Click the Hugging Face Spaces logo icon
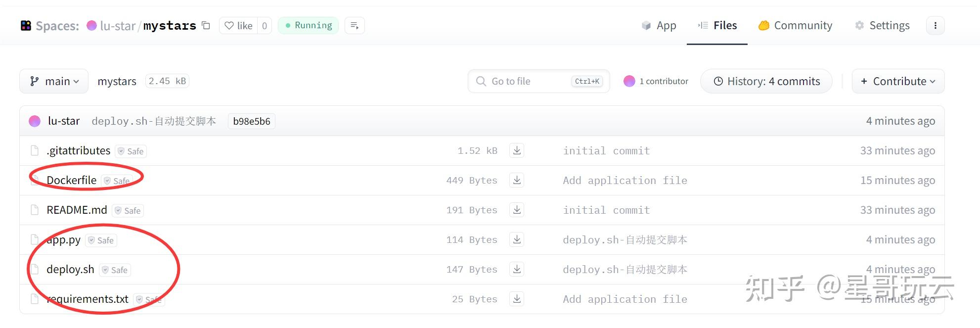The height and width of the screenshot is (328, 980). (x=26, y=26)
